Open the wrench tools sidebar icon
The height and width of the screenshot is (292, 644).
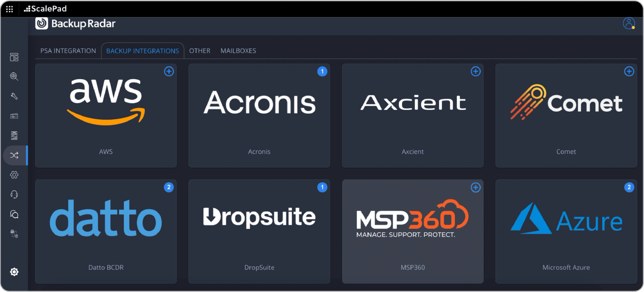tap(14, 96)
